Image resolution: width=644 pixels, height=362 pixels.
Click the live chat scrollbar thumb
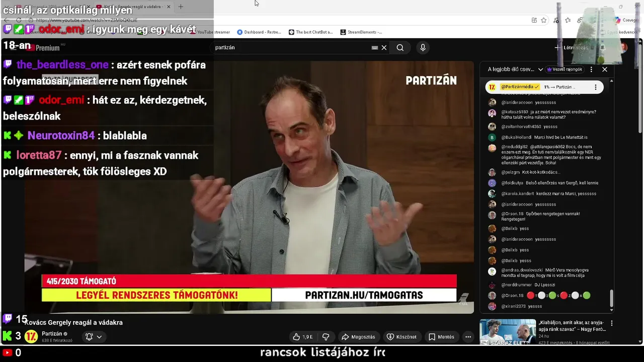pyautogui.click(x=611, y=298)
